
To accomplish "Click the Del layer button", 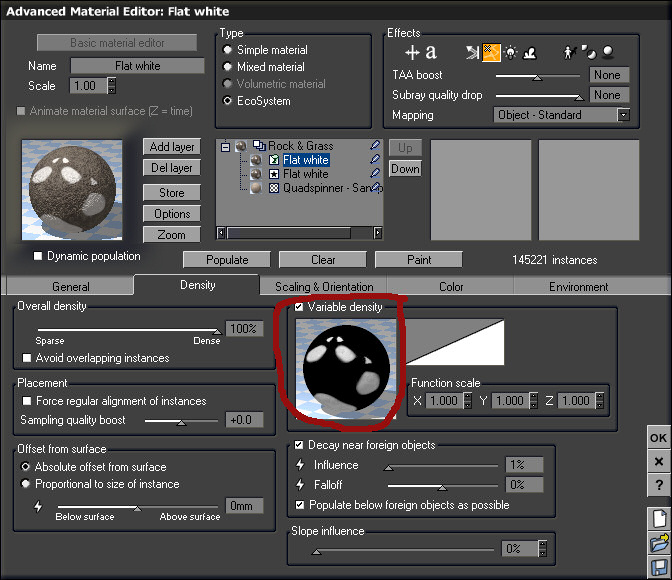I will tap(171, 168).
